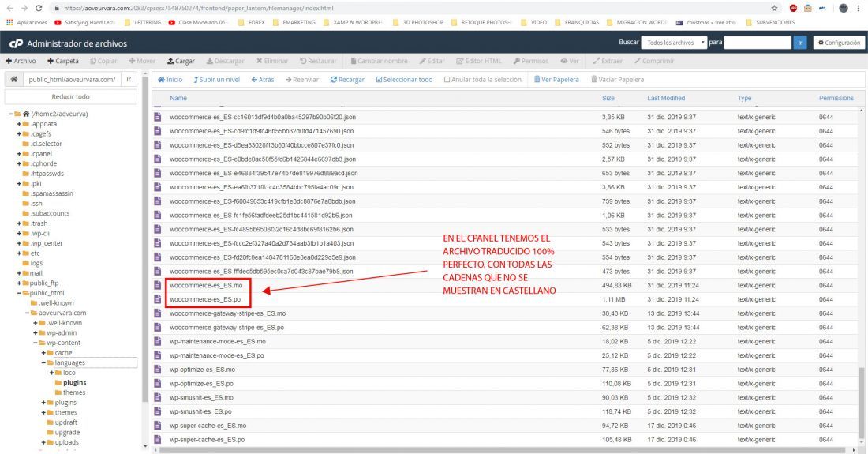Screen dimensions: 868x454
Task: Click Subir un nivel
Action: pyautogui.click(x=216, y=80)
